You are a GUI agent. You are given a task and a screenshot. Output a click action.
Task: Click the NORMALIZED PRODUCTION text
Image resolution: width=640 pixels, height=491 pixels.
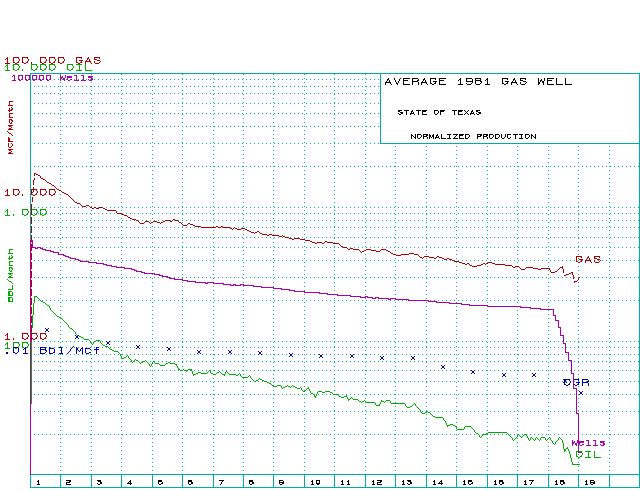[473, 136]
